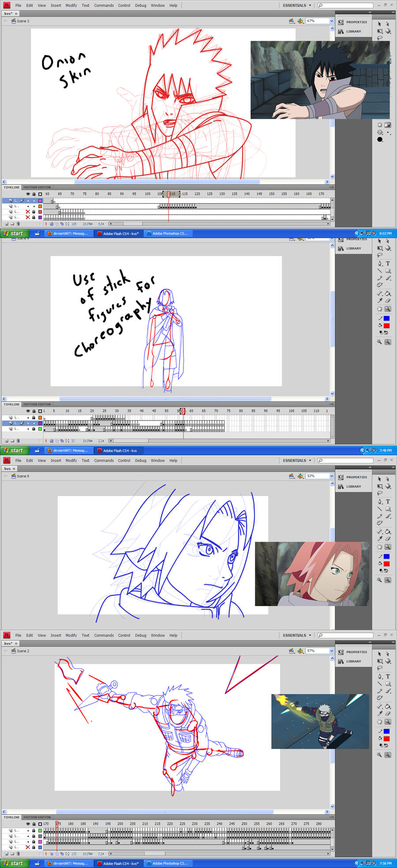Add a new layer in the Scene 2 timeline
Screen dimensions: 397x868
6,854
